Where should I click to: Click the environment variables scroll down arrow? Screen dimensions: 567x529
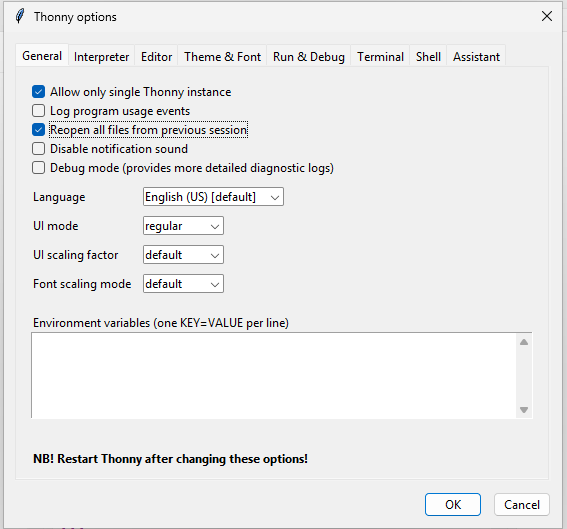click(524, 410)
